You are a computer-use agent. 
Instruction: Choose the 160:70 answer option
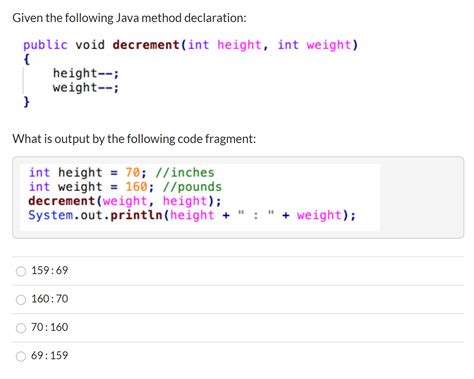click(21, 299)
